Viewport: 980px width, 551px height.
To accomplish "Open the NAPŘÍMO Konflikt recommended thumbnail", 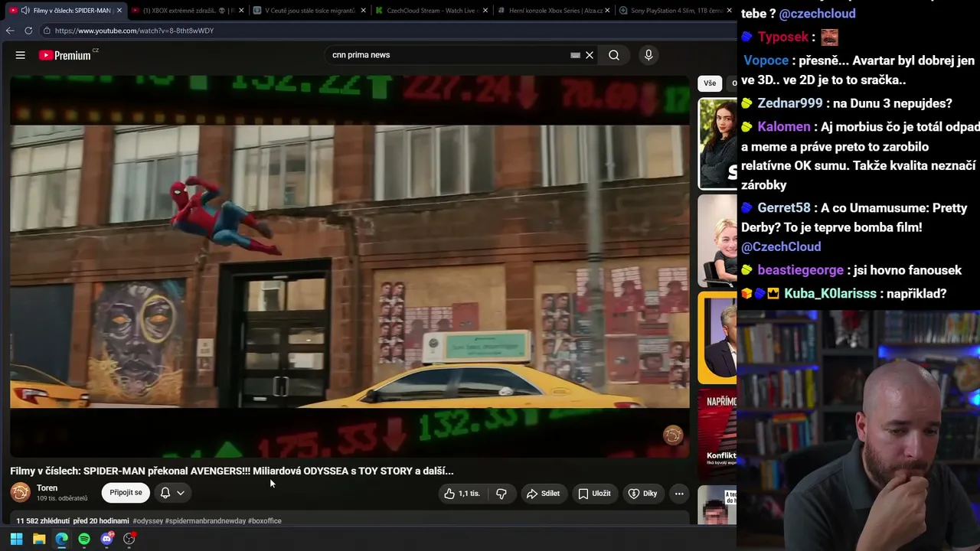I will [717, 434].
